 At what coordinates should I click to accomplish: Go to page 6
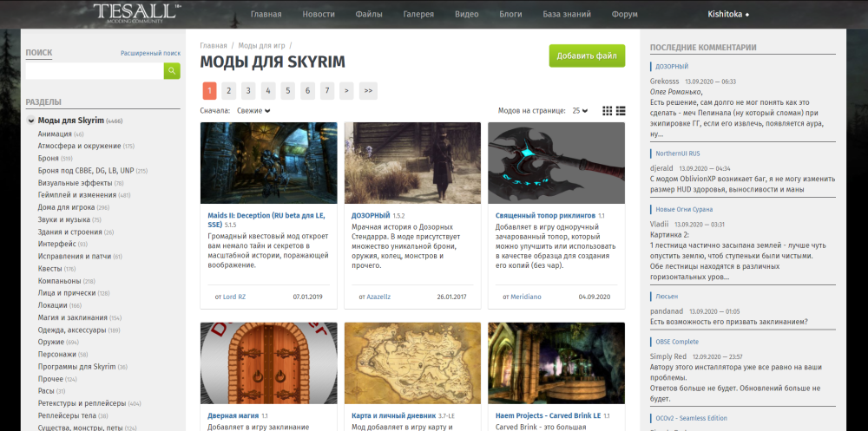click(x=307, y=90)
